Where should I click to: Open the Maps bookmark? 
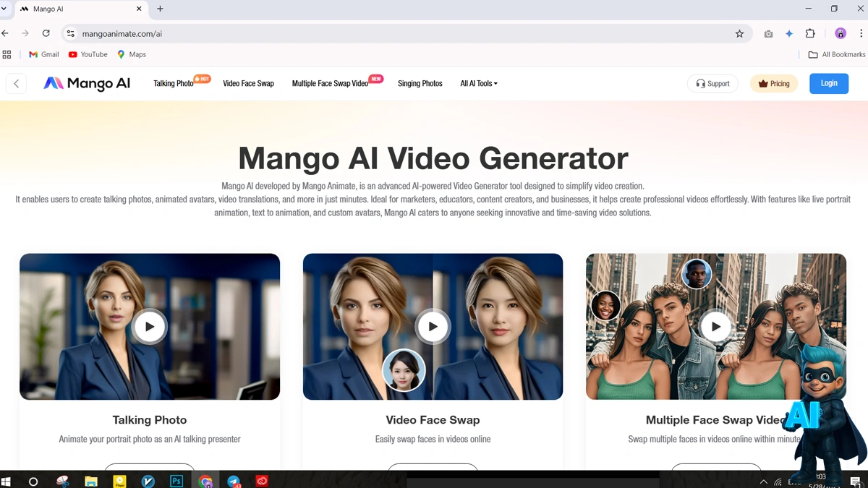(x=132, y=54)
